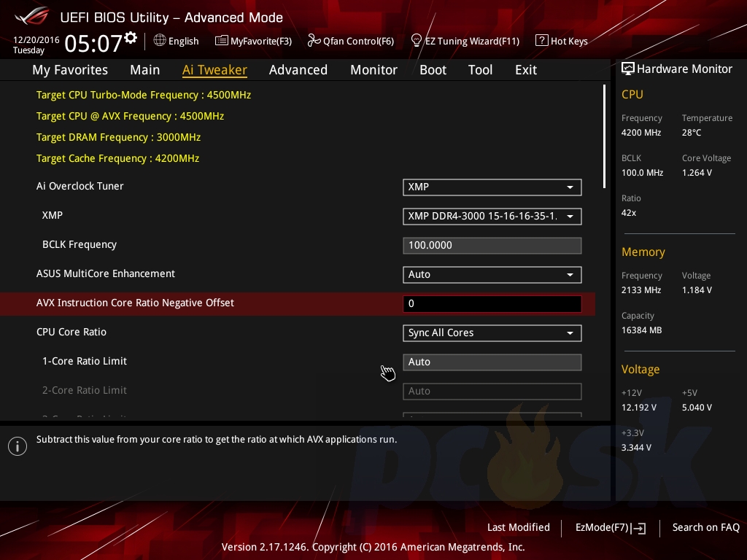This screenshot has width=747, height=560.
Task: Open the Tool tab
Action: [x=480, y=70]
